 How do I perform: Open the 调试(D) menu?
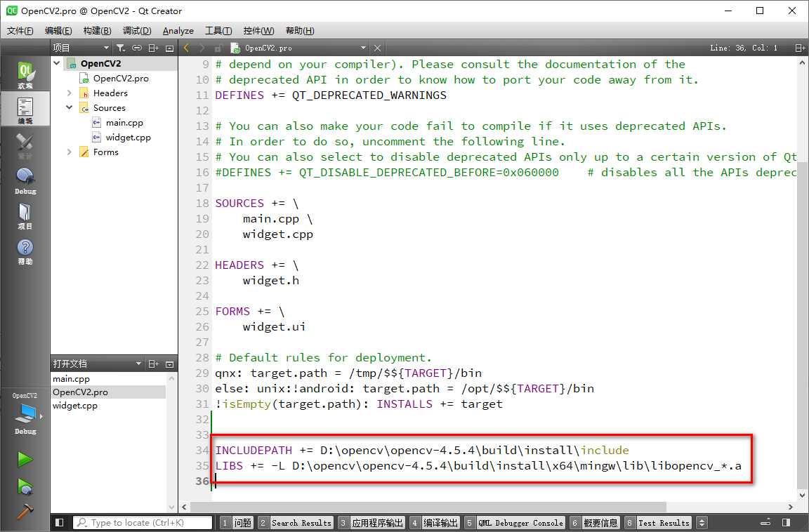[x=137, y=31]
